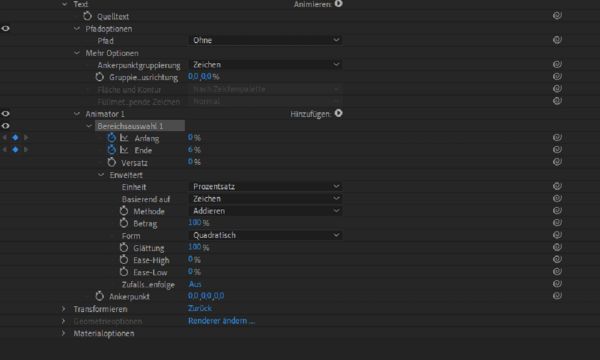Screen dimensions: 600x360
Task: Open the Einheit dropdown showing Prozentsatz
Action: click(x=265, y=187)
